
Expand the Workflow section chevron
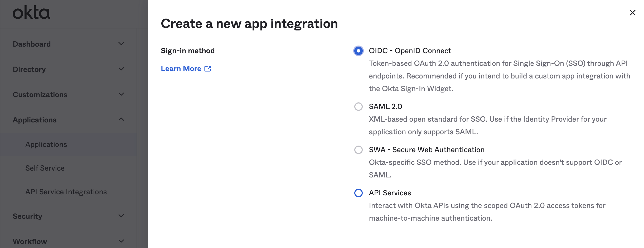point(121,241)
